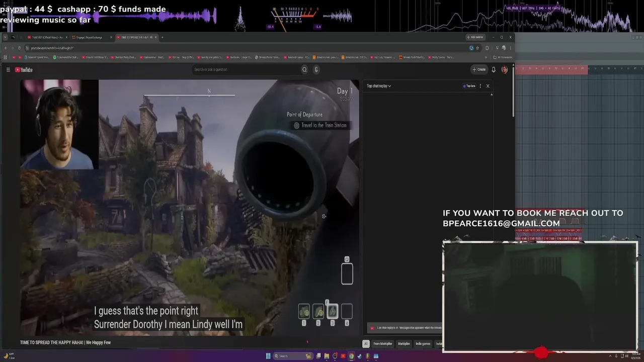Open the YouTube account avatar menu

click(x=505, y=70)
